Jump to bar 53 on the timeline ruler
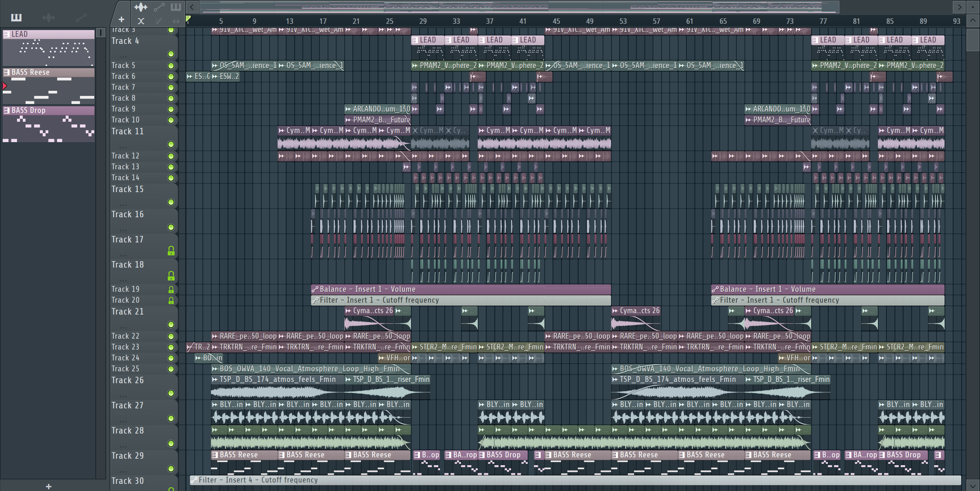This screenshot has height=491, width=980. coord(623,21)
